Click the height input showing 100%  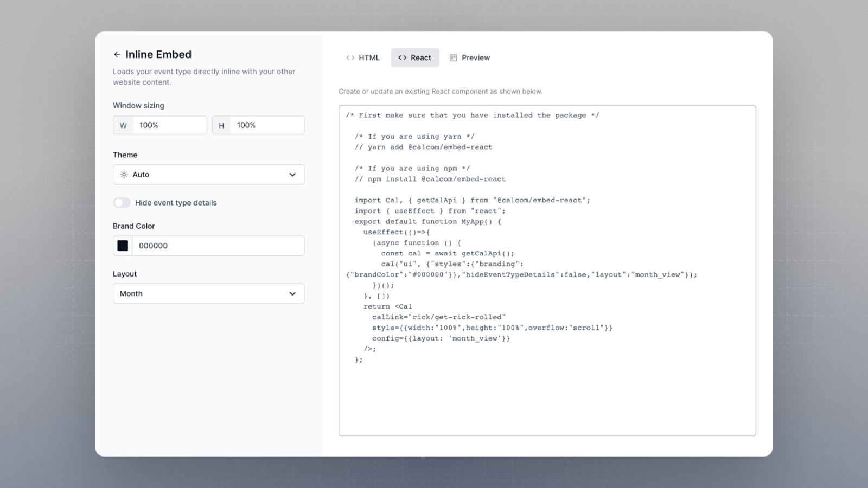[x=266, y=125]
